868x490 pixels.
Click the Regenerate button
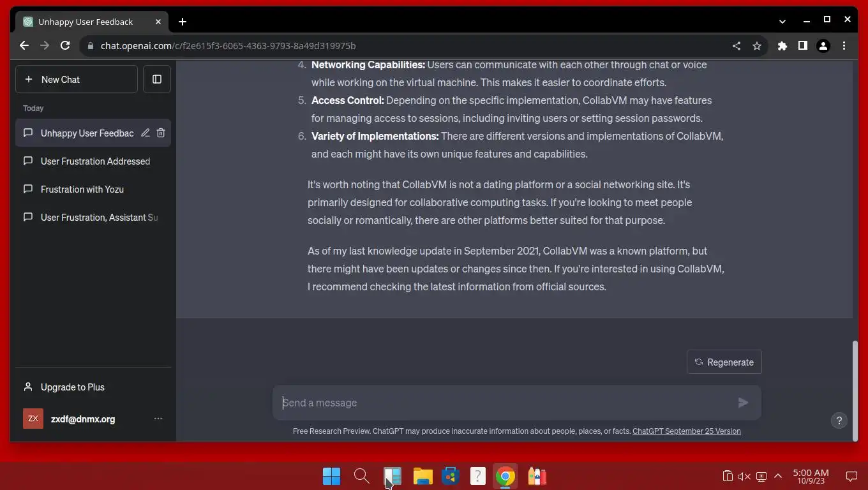[x=724, y=362]
